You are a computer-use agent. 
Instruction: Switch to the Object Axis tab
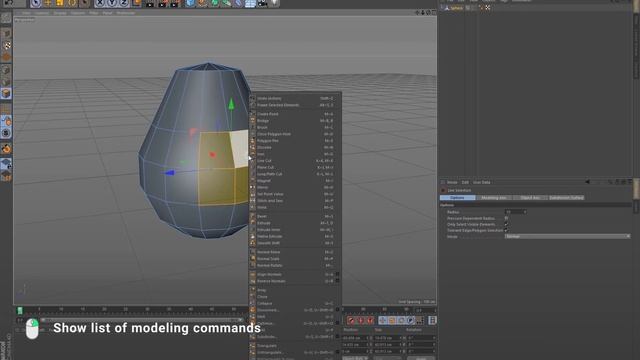coord(530,198)
